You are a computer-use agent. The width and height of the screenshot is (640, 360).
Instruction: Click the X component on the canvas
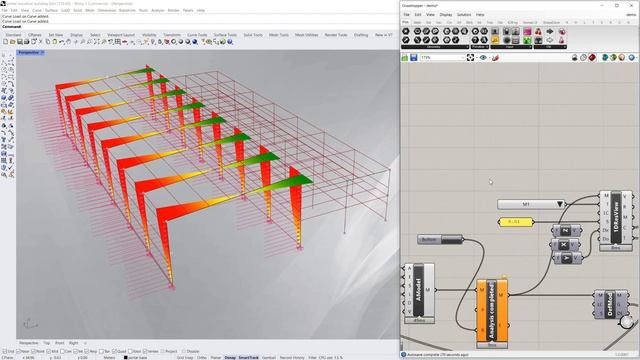pos(564,245)
